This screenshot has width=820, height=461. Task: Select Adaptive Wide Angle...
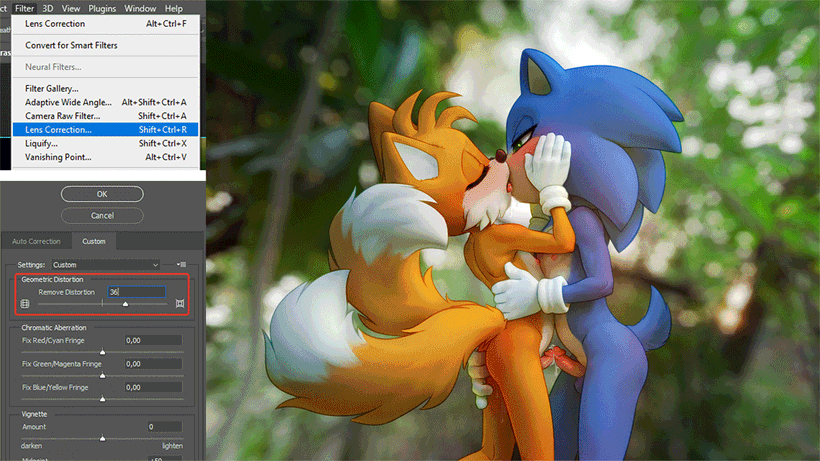click(x=105, y=102)
